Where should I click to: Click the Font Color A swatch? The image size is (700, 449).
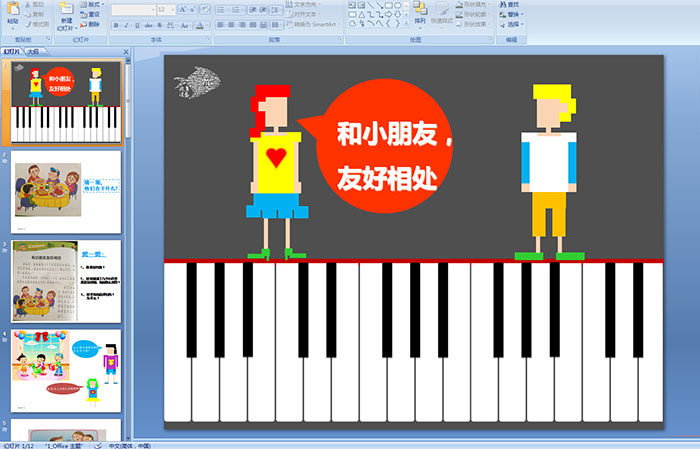pyautogui.click(x=200, y=25)
